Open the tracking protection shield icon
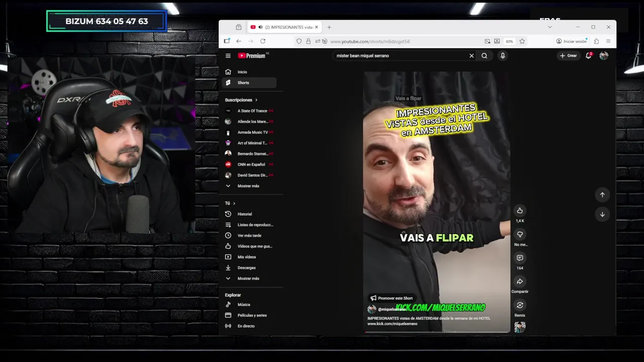 (x=299, y=41)
